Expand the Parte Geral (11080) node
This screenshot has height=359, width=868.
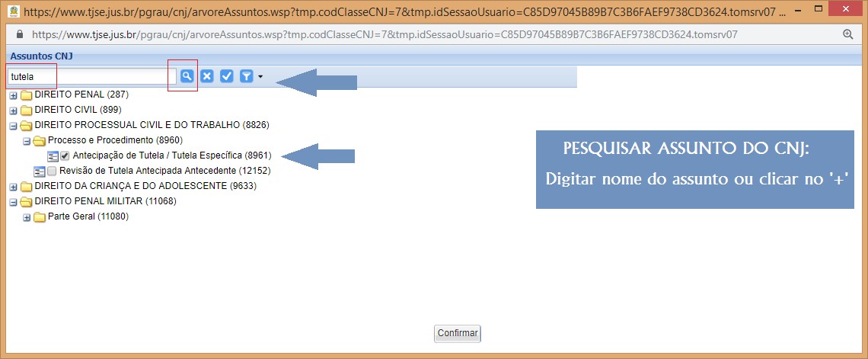pyautogui.click(x=26, y=217)
